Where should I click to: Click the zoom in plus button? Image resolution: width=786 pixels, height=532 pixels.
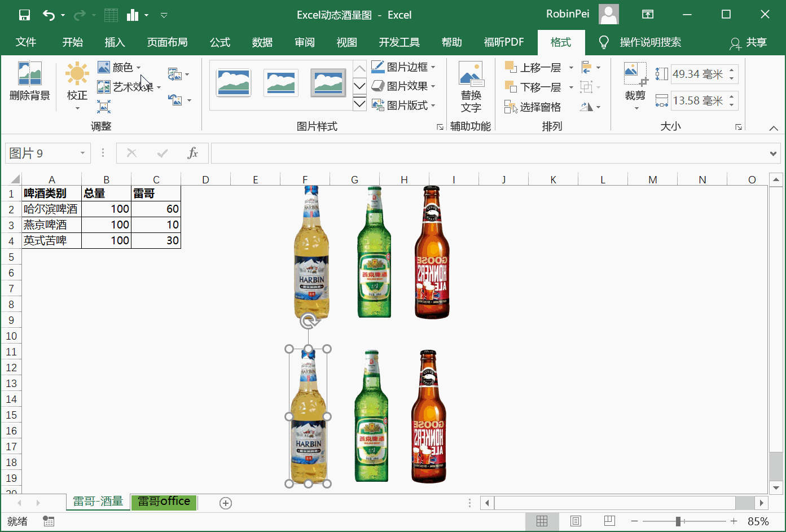click(734, 521)
